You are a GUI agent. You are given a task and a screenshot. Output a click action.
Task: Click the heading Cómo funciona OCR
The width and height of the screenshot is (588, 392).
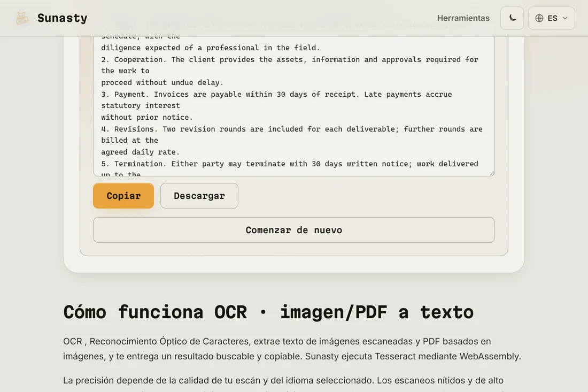tap(268, 312)
